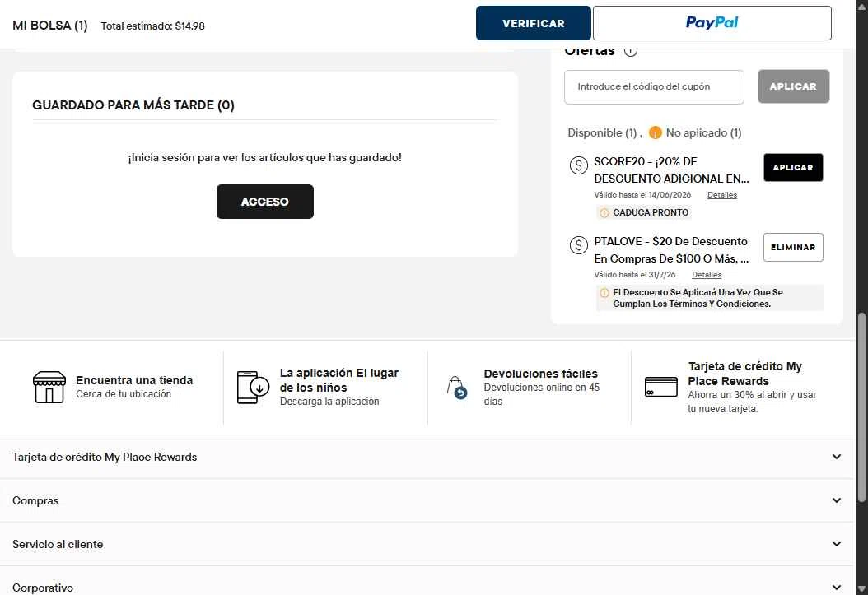This screenshot has width=868, height=595.
Task: Click the gray APLICAR coupon code button
Action: click(793, 86)
